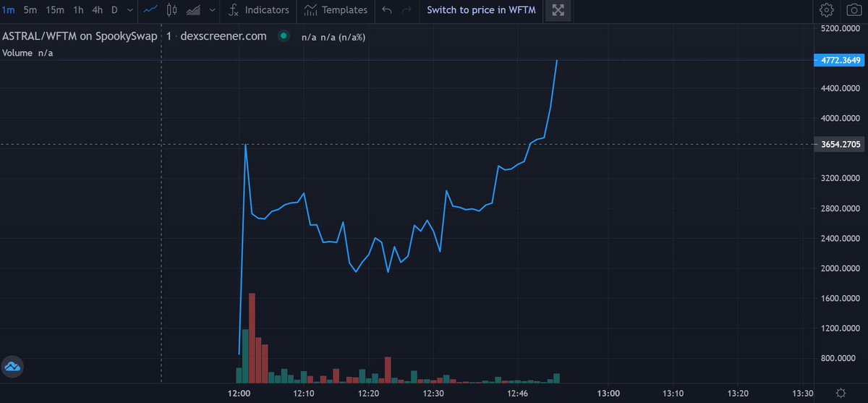Viewport: 868px width, 403px height.
Task: Click the 13:00 time axis label
Action: coord(608,393)
